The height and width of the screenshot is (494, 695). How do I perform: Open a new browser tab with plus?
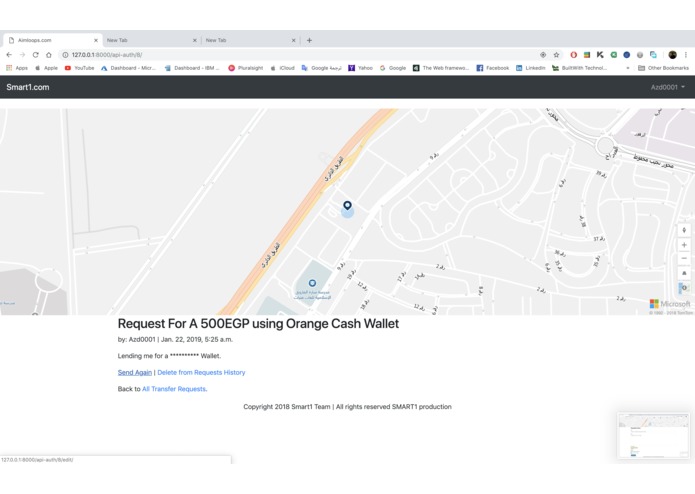click(x=309, y=40)
